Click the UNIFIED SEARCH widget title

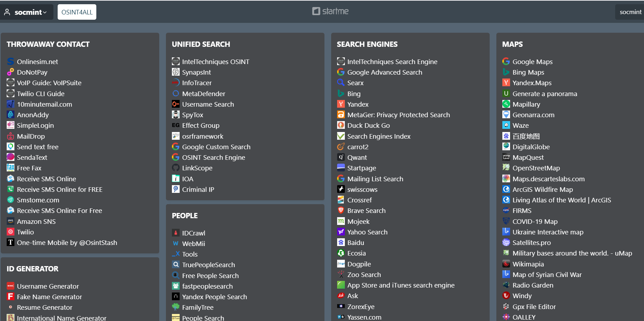(x=201, y=44)
